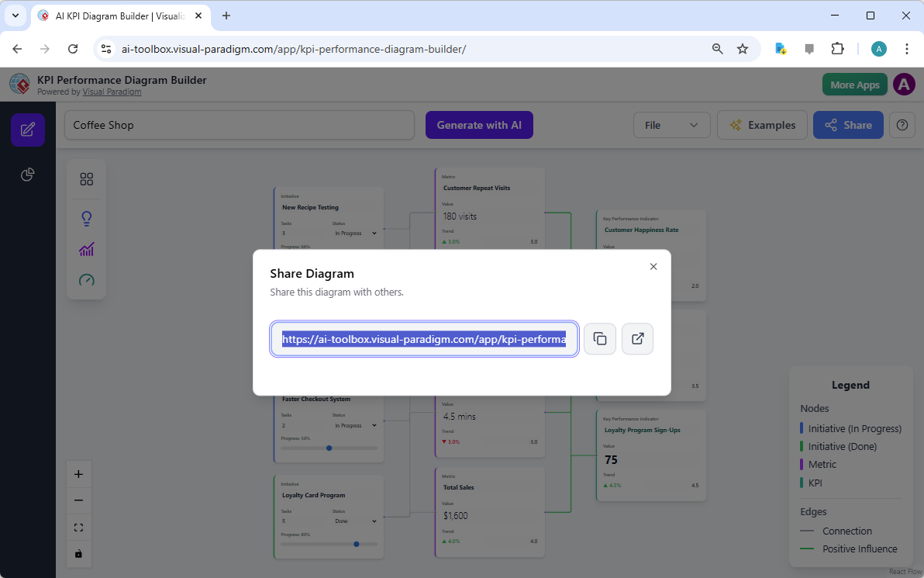Click the Generate with AI button
Screen dimensions: 924x578
pos(479,124)
